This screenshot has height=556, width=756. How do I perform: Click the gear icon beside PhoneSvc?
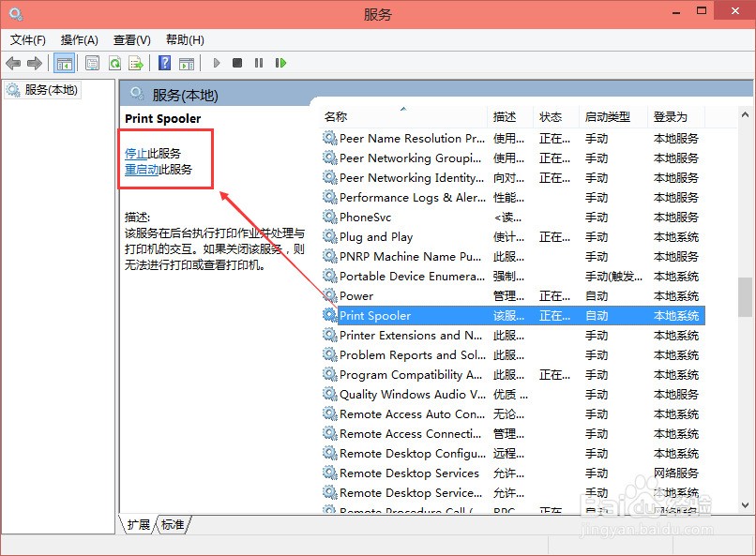pos(330,217)
